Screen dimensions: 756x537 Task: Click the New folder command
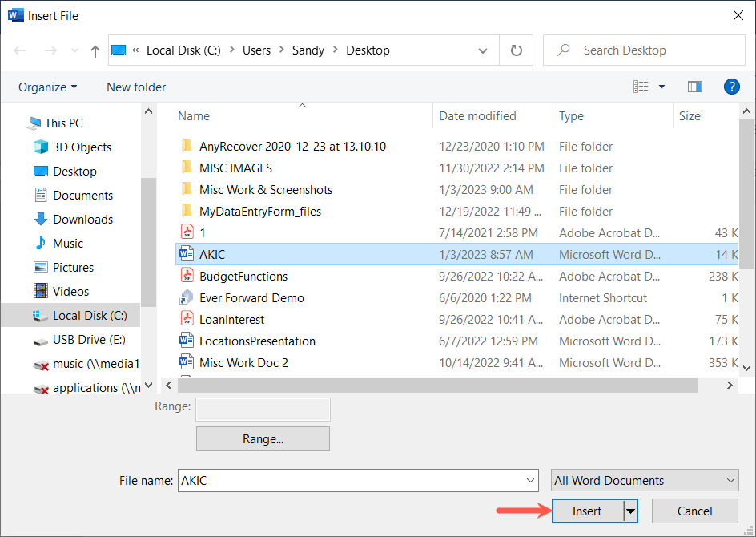(x=136, y=87)
